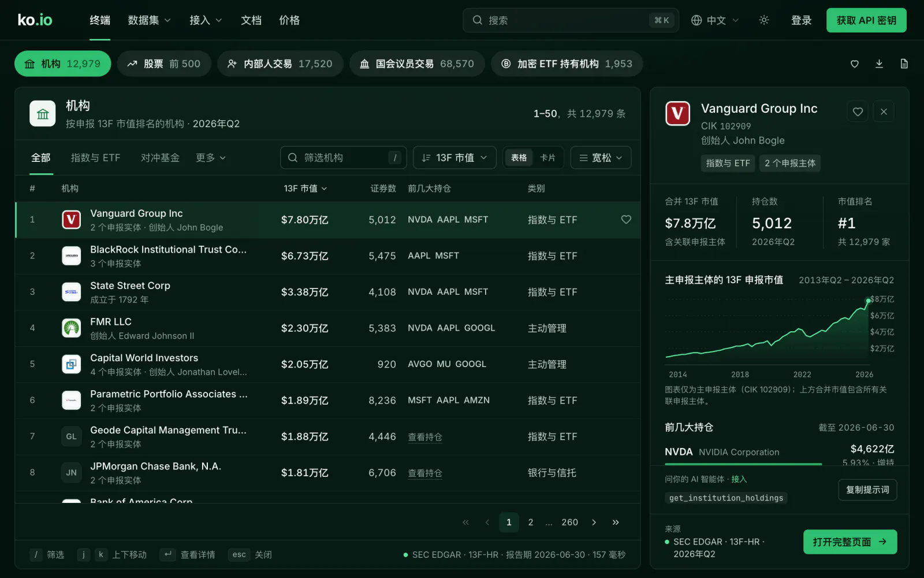Click the document export icon
This screenshot has width=924, height=578.
904,64
